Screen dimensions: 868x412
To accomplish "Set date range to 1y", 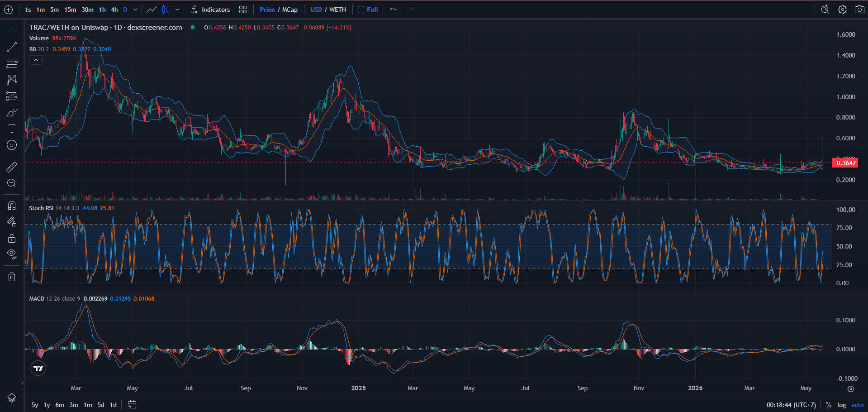I will [x=47, y=405].
